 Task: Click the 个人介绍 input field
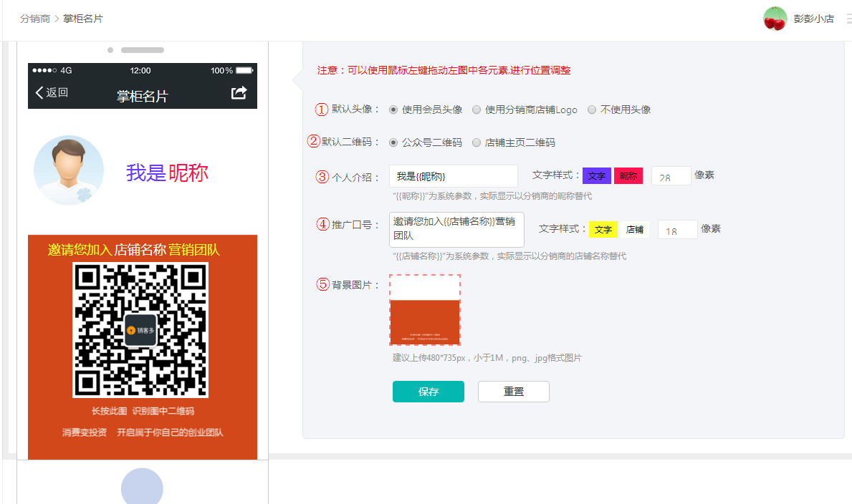pos(453,176)
